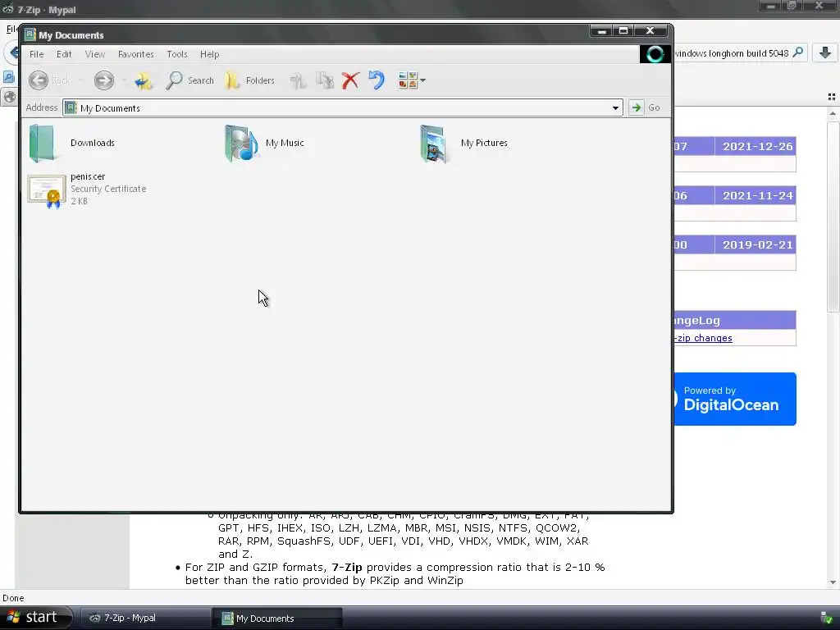Open the Forward history dropdown arrow

[124, 81]
